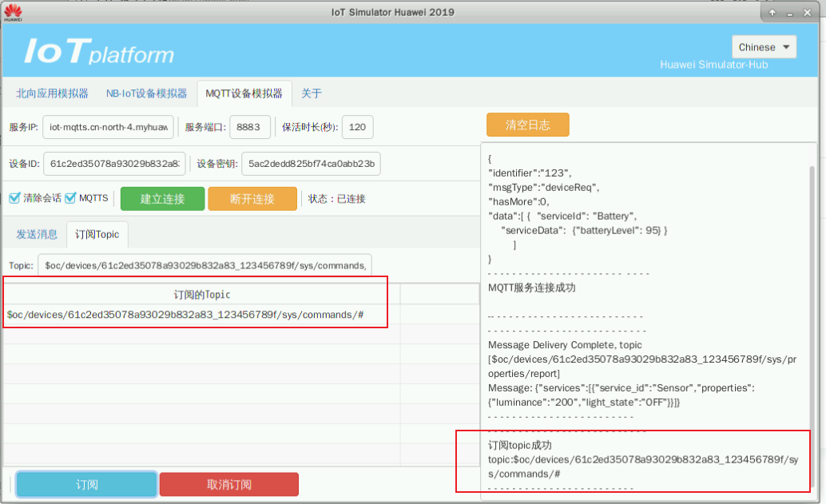Click the window roll-up arrow icon
Viewport: 826px width, 504px height.
tap(772, 13)
